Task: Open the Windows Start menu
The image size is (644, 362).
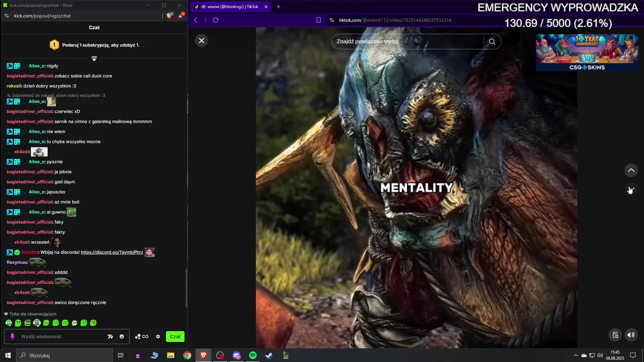Action: point(8,355)
